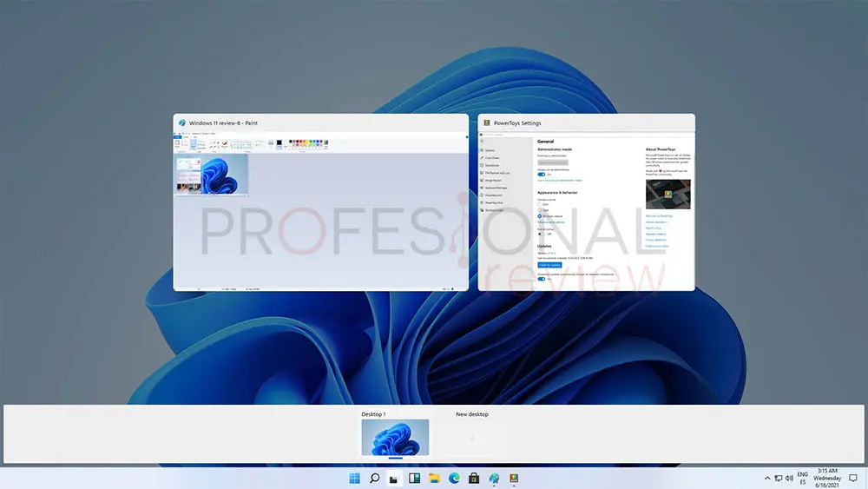Switch to the Desktop 1 thumbnail

395,438
